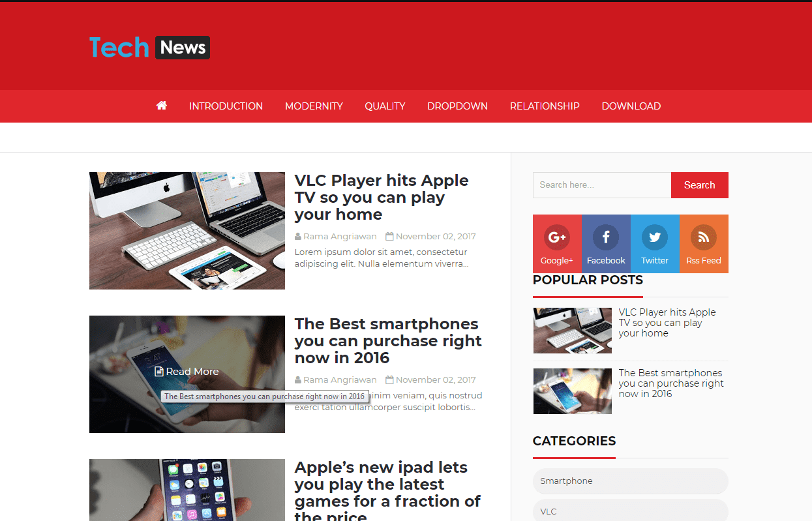The height and width of the screenshot is (521, 812).
Task: Open Rss Feed social icon
Action: (704, 244)
